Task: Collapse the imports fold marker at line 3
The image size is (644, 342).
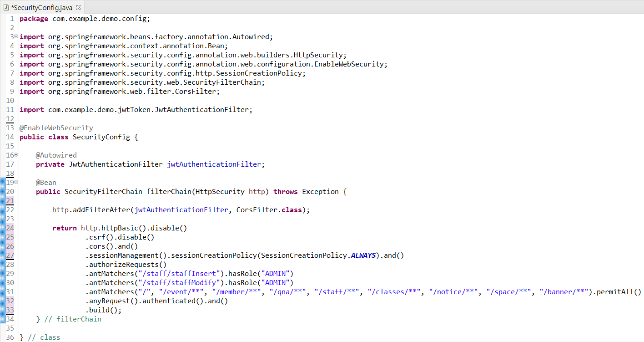Action: point(16,36)
